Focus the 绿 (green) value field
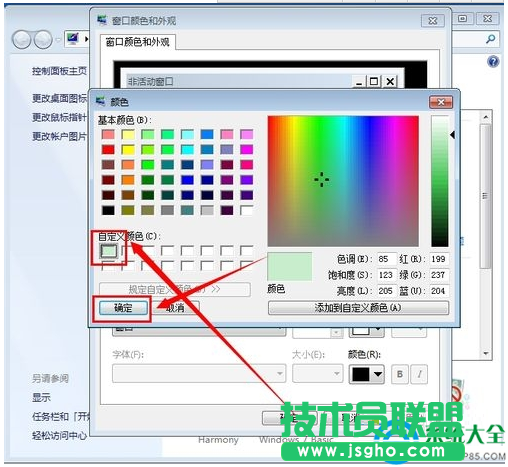 [439, 275]
